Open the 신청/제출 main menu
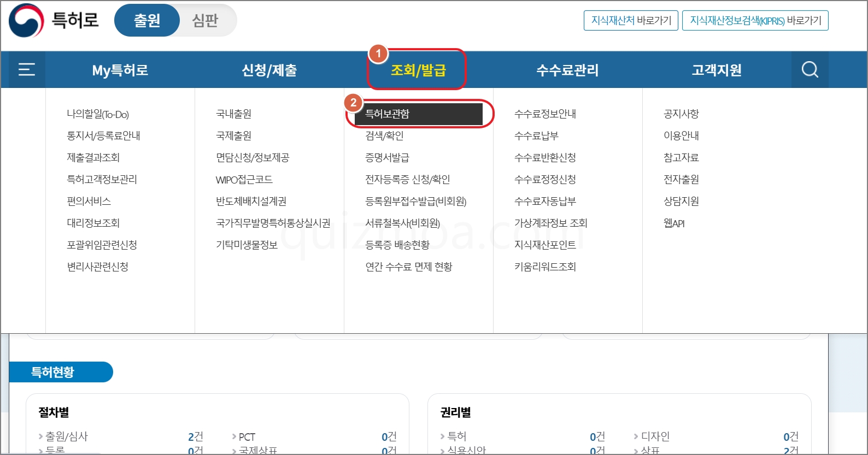This screenshot has width=868, height=455. click(269, 70)
